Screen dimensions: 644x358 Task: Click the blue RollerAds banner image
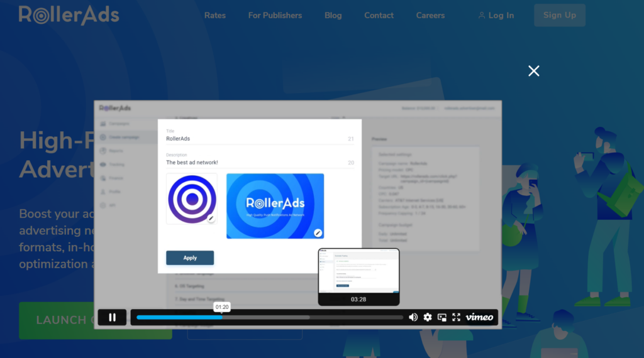click(x=275, y=206)
